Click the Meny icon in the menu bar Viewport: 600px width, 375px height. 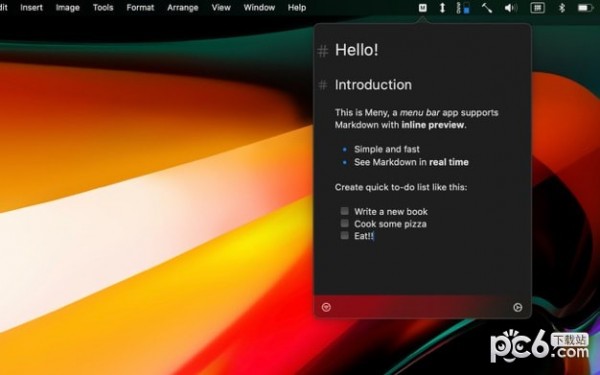422,8
